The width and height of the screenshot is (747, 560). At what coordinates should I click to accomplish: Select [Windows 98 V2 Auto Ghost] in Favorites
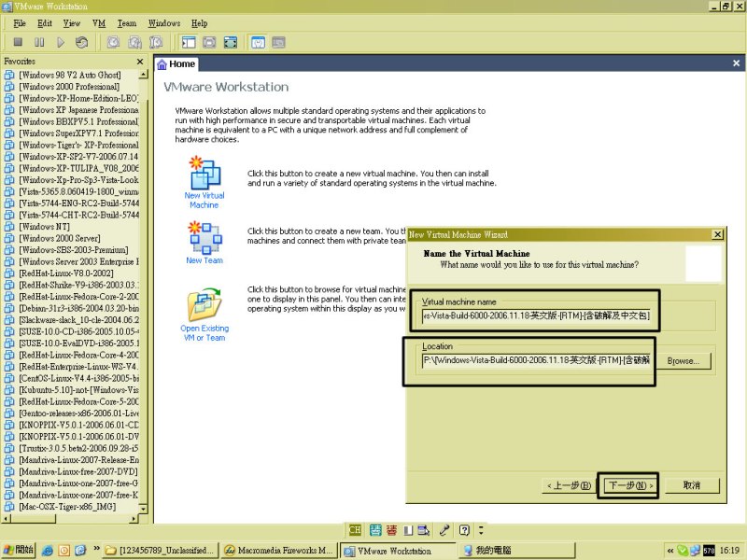point(70,75)
